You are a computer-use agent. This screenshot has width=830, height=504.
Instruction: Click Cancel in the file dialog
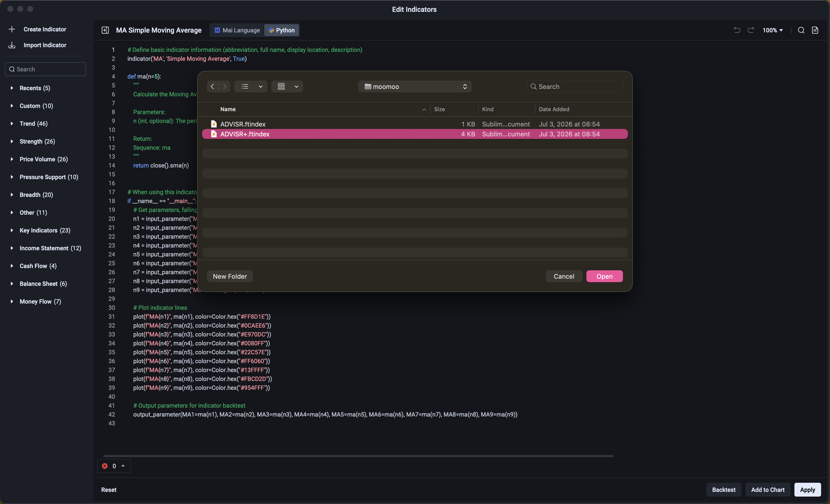(x=564, y=276)
